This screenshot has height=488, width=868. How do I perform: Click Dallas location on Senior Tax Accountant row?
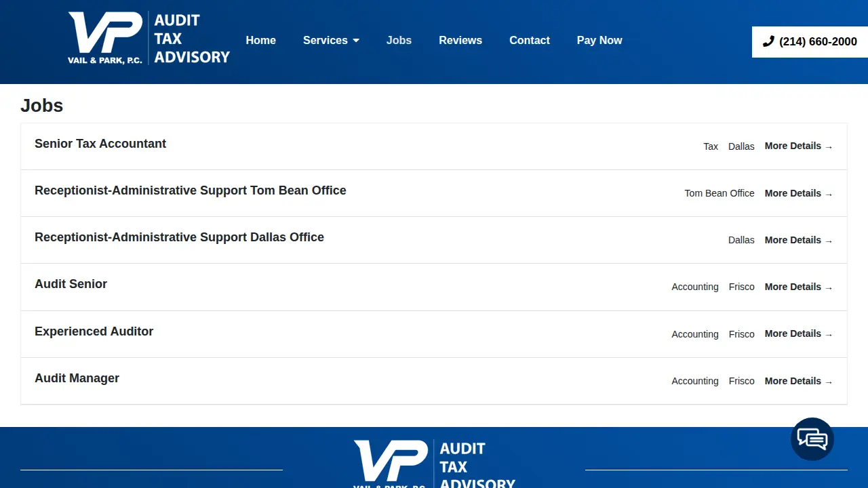[x=741, y=146]
